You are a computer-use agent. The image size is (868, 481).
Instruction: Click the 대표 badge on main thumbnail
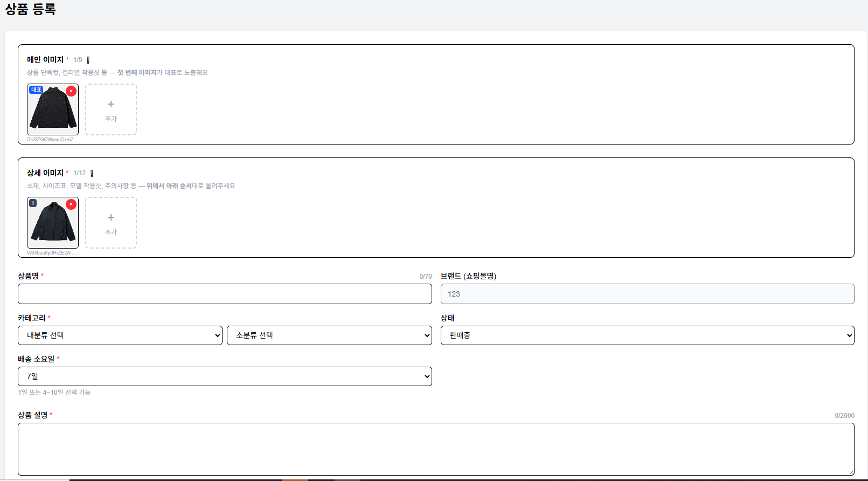click(x=36, y=90)
